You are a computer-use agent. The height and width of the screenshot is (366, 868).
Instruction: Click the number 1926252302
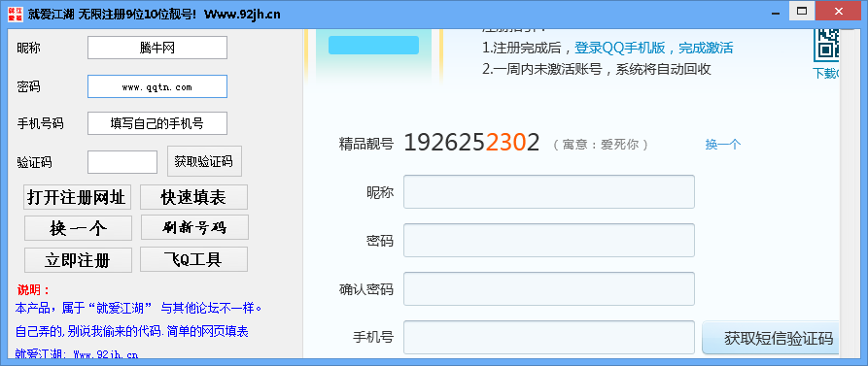click(471, 143)
